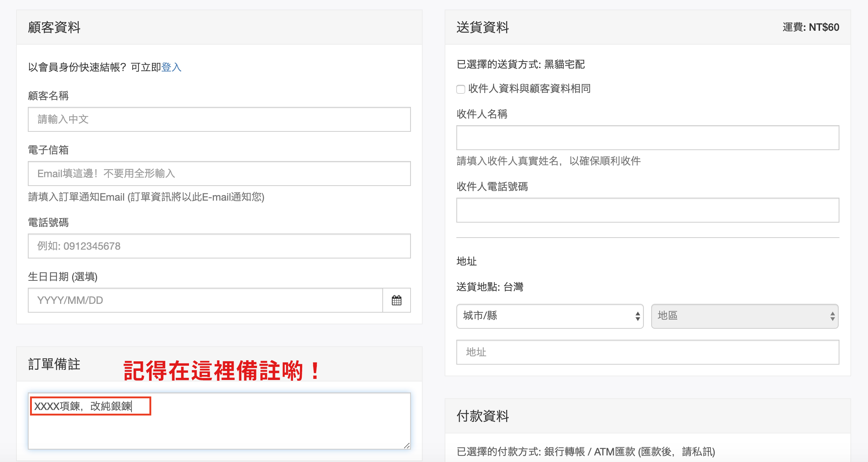Click the 電話號碼 phone input field
Image resolution: width=868 pixels, height=462 pixels.
(x=219, y=246)
